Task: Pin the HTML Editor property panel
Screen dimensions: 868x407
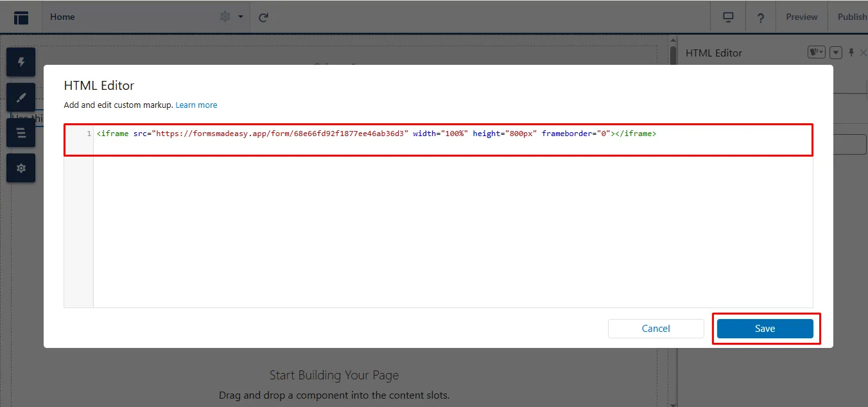Action: 851,53
